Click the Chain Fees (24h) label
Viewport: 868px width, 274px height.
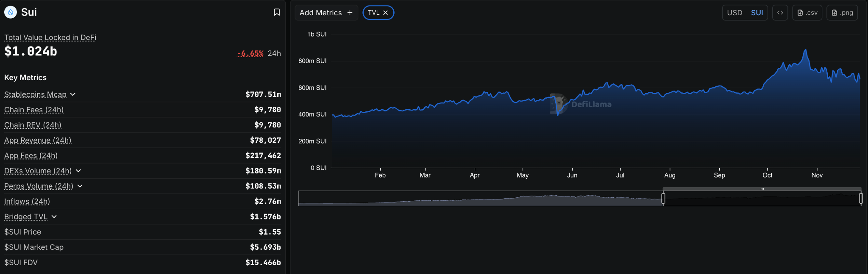click(x=34, y=110)
